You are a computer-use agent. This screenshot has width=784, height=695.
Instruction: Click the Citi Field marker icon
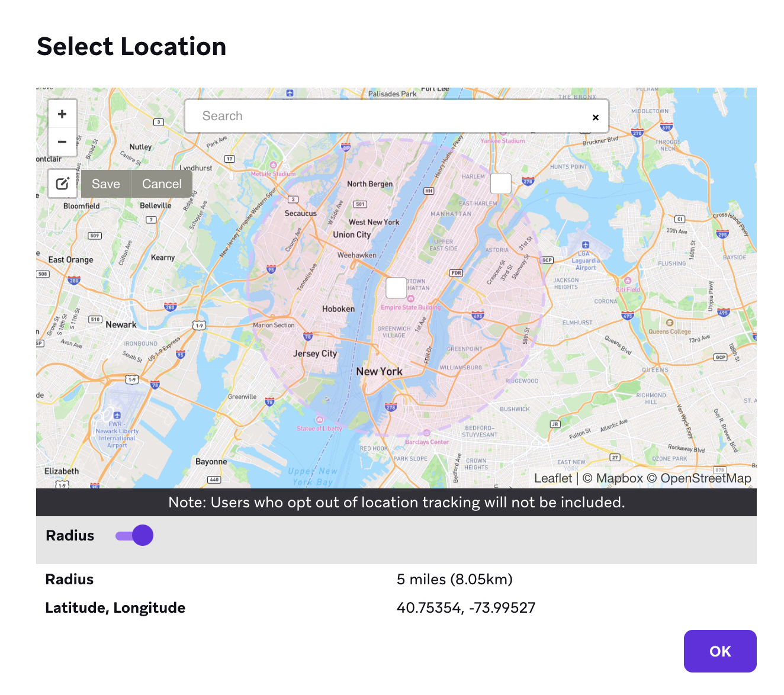coord(628,281)
